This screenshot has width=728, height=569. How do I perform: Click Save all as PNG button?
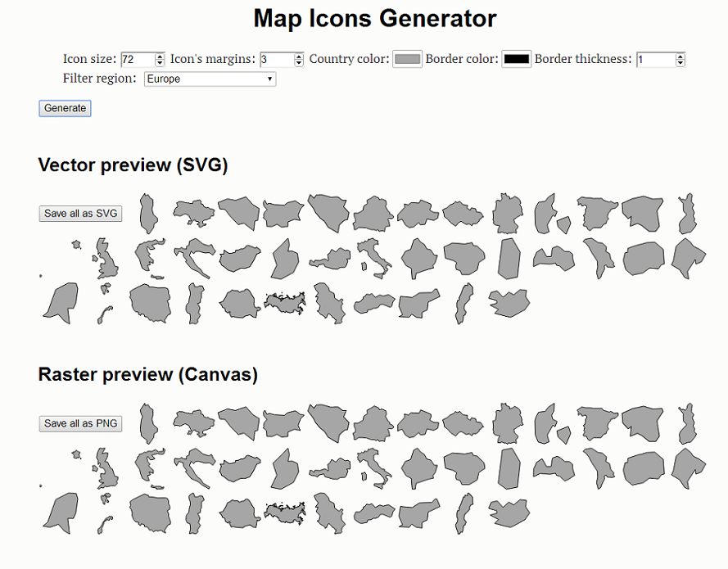[x=80, y=423]
